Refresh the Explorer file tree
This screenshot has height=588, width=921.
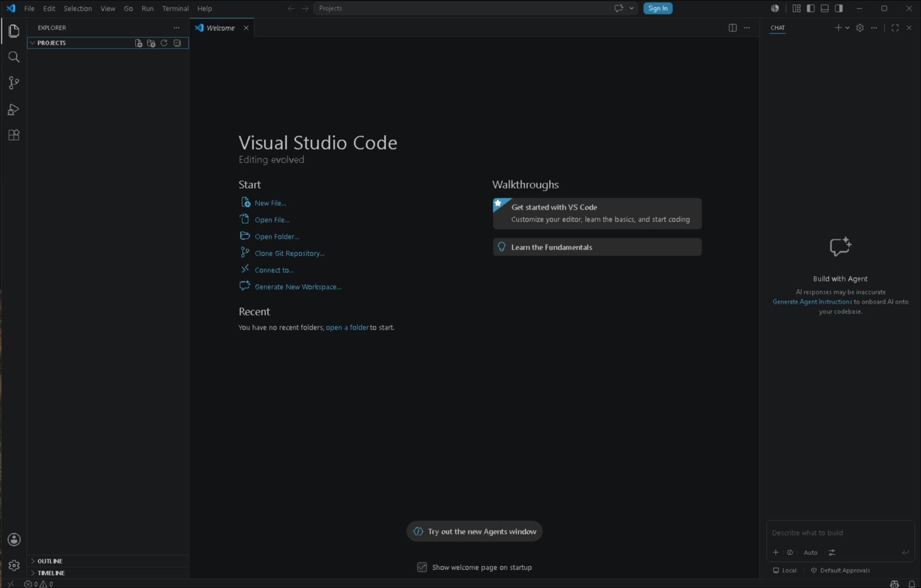coord(164,43)
